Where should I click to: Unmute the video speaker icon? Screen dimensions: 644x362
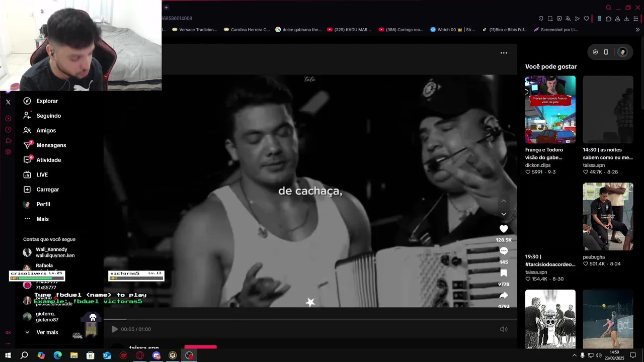504,329
